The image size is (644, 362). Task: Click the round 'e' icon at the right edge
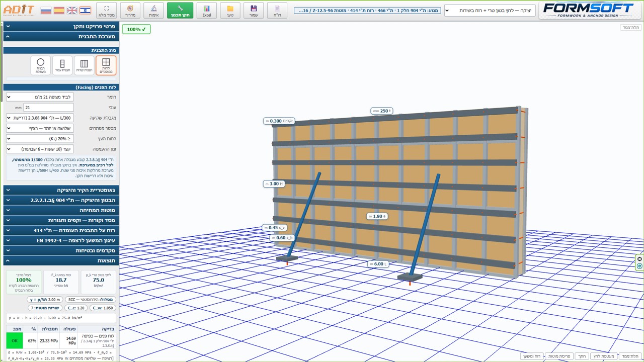pos(639,265)
